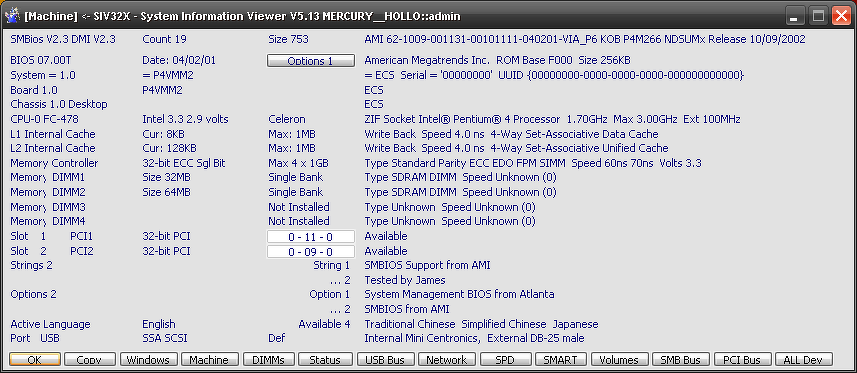857x373 pixels.
Task: Click the OK button
Action: click(x=34, y=359)
